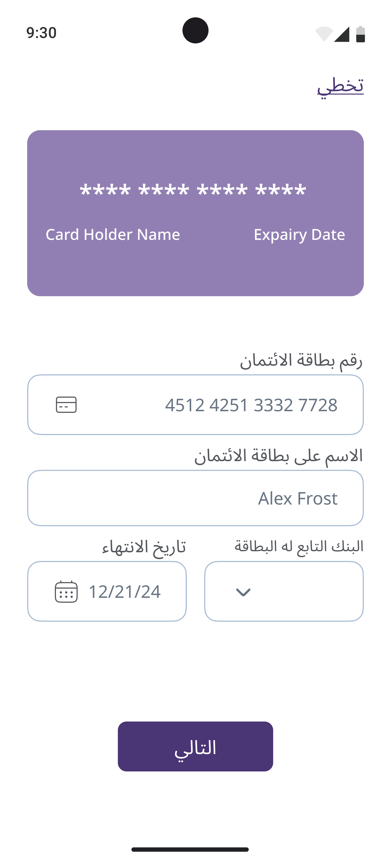Select the 12/21/24 expiry date field
391x868 pixels.
click(124, 592)
